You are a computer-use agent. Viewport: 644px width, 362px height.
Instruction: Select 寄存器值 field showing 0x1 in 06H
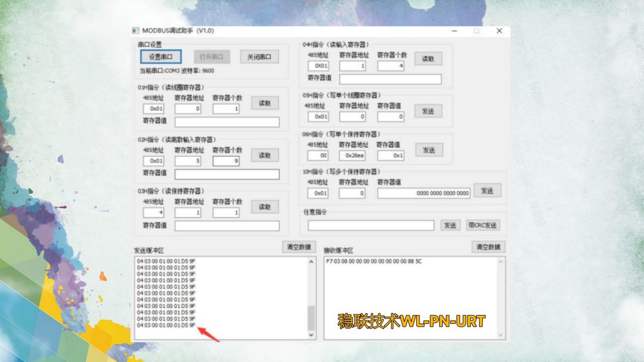391,156
